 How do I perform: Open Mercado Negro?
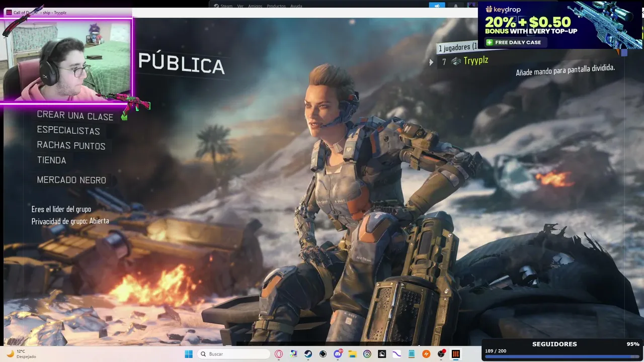(71, 180)
